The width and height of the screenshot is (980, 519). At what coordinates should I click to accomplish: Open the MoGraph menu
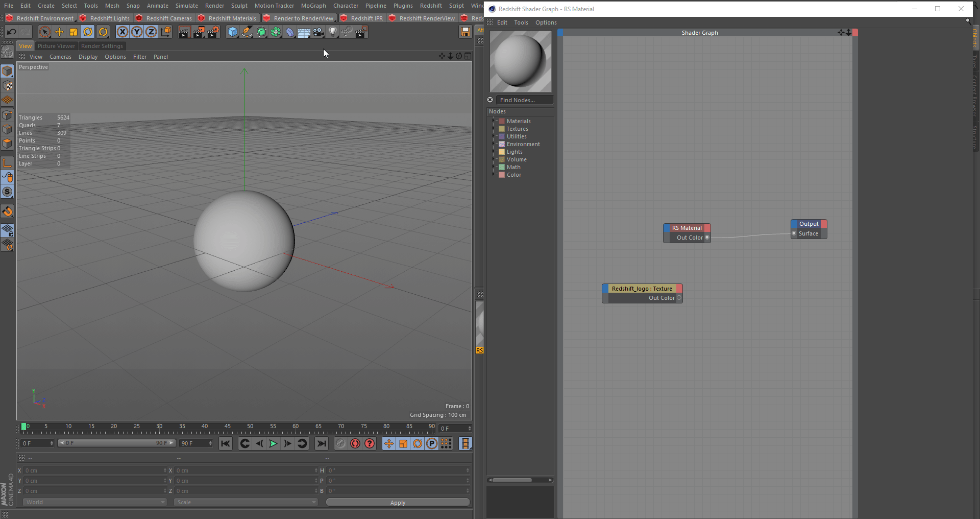click(x=313, y=6)
